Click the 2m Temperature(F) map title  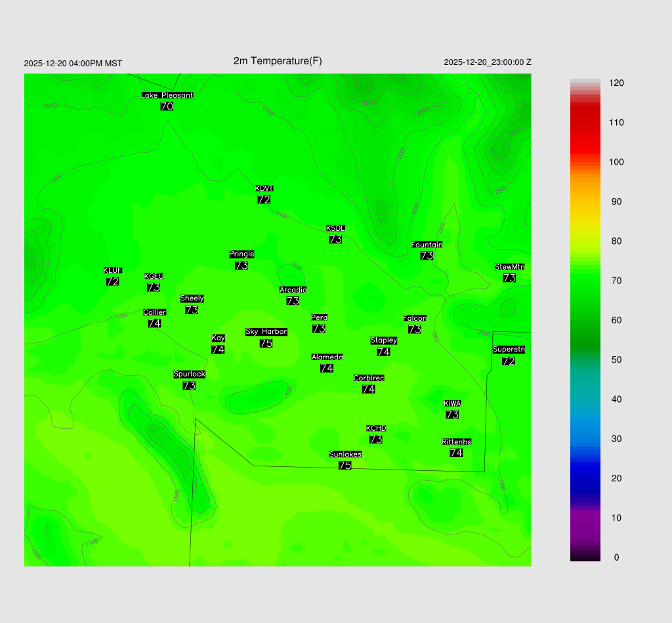[278, 61]
